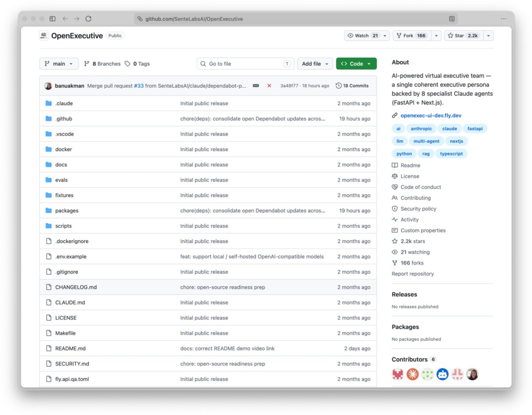Screen dimensions: 532x415
Task: Click the Go to file search field
Action: pos(246,63)
